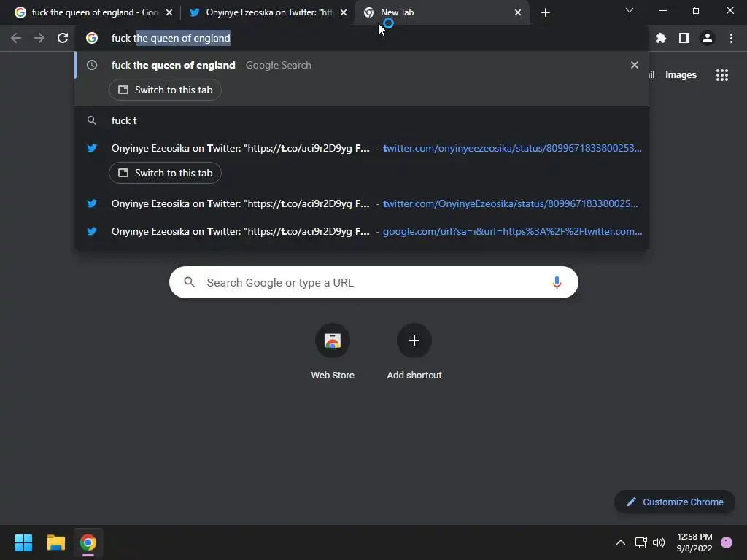Open the Web Store shortcut
This screenshot has width=747, height=560.
point(333,351)
